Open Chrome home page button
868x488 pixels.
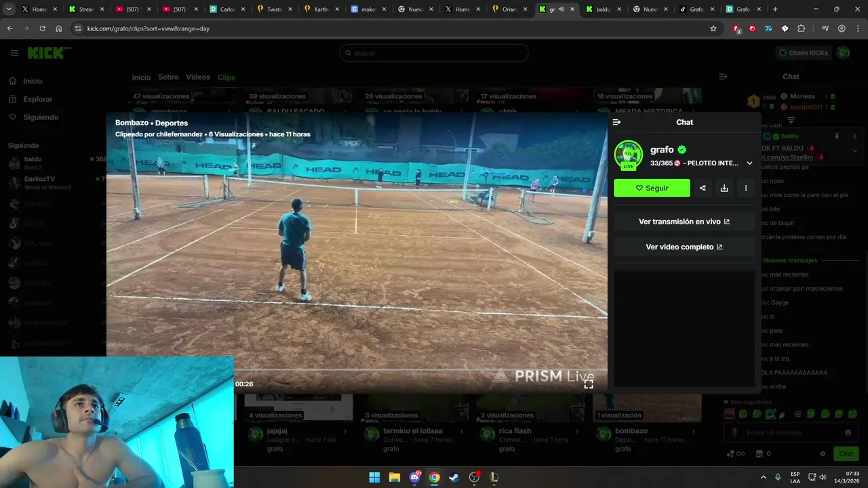tap(58, 28)
